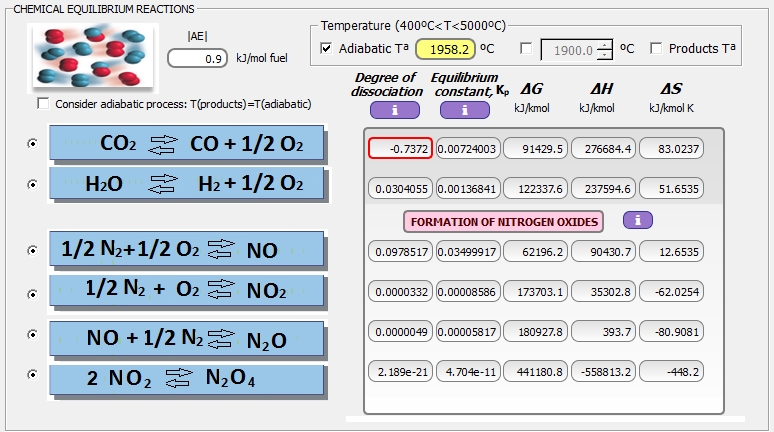Click the |AE| value field showing 0.9

(x=199, y=59)
